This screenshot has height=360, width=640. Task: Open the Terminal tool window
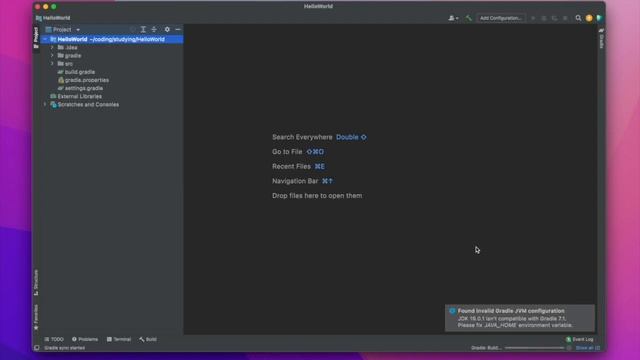(x=119, y=339)
